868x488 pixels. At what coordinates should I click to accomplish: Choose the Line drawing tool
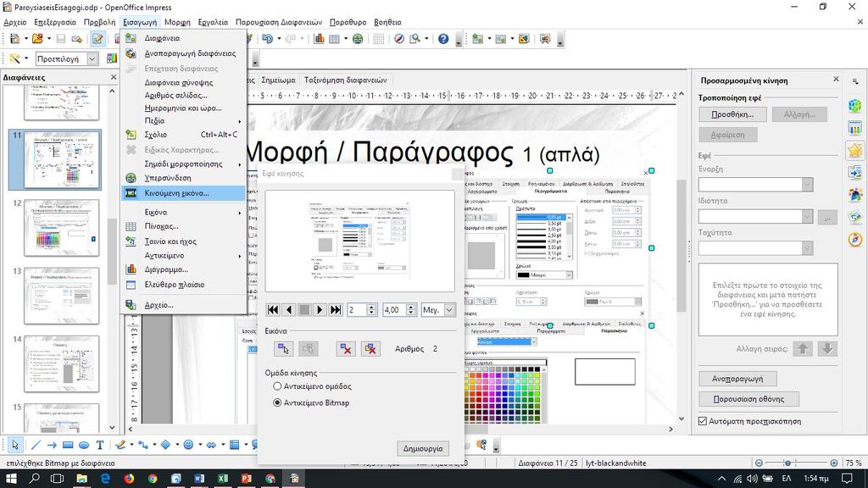[36, 445]
